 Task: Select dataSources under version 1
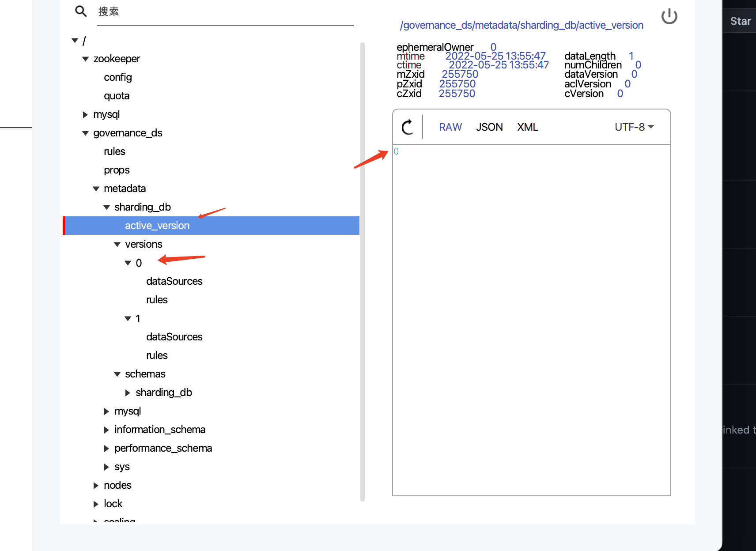[174, 337]
